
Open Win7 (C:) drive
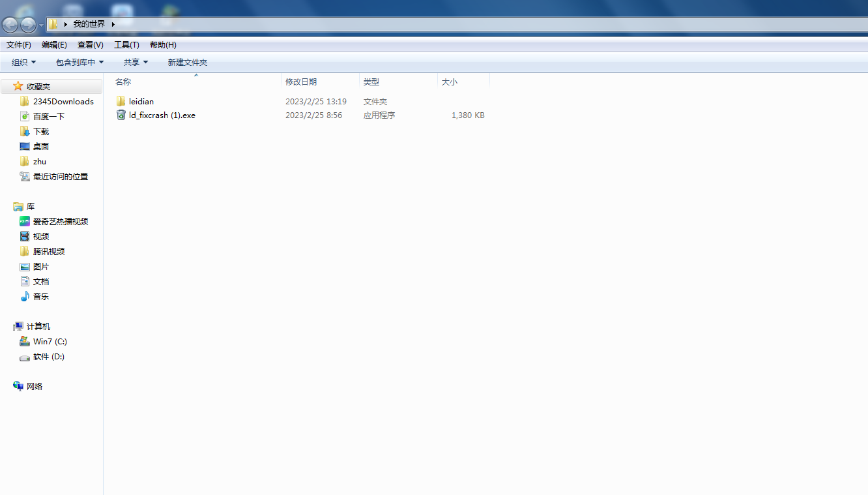(x=50, y=342)
